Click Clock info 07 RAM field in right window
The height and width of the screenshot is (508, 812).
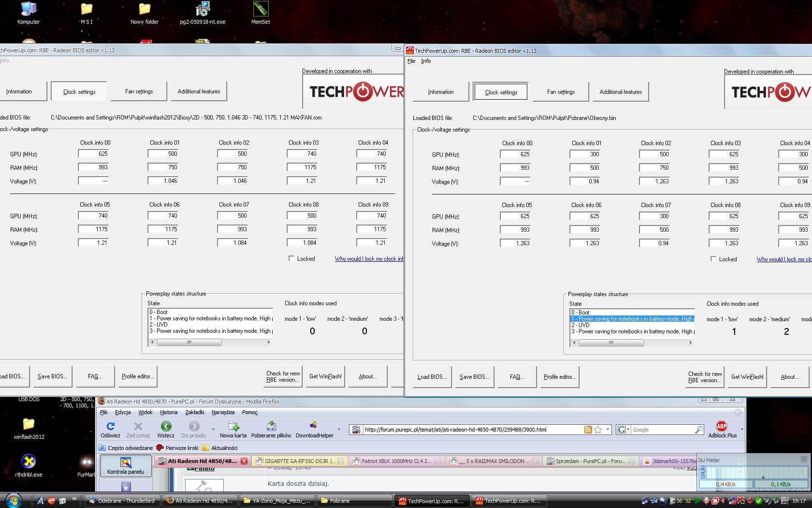click(x=654, y=230)
